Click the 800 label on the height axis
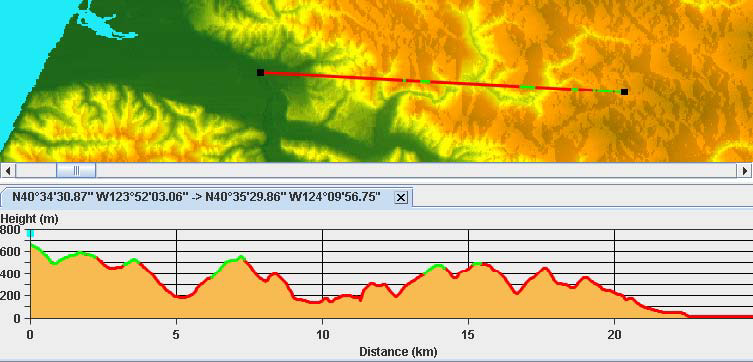753x362 pixels. point(10,230)
